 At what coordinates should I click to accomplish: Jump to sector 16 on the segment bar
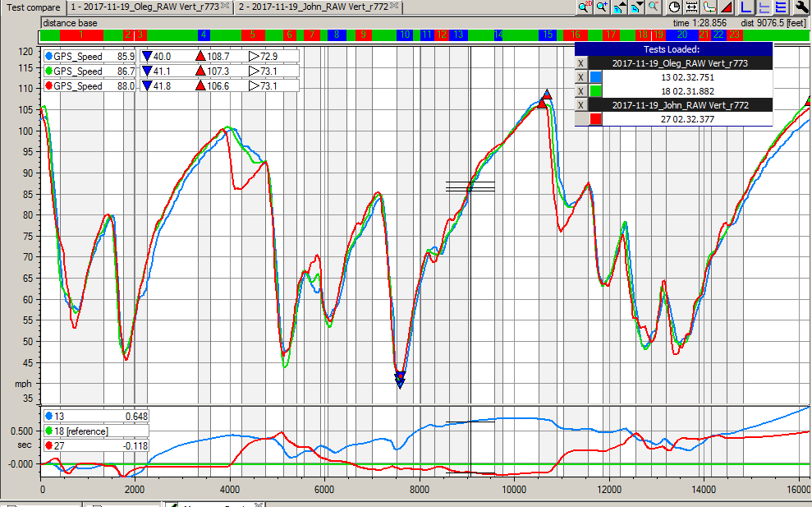tap(576, 35)
